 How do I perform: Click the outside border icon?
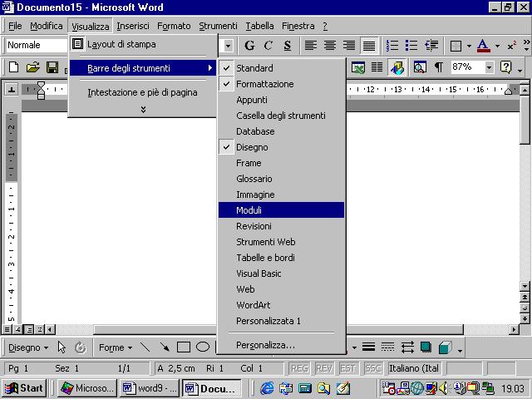pos(456,46)
